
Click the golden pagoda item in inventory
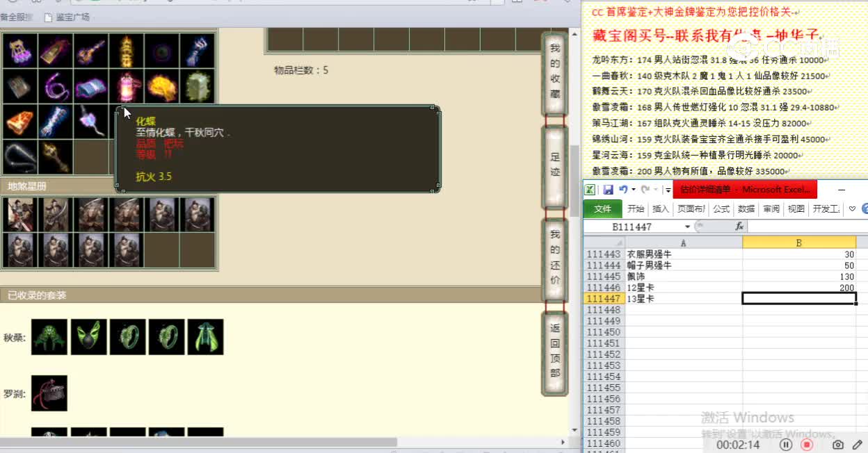coord(127,51)
